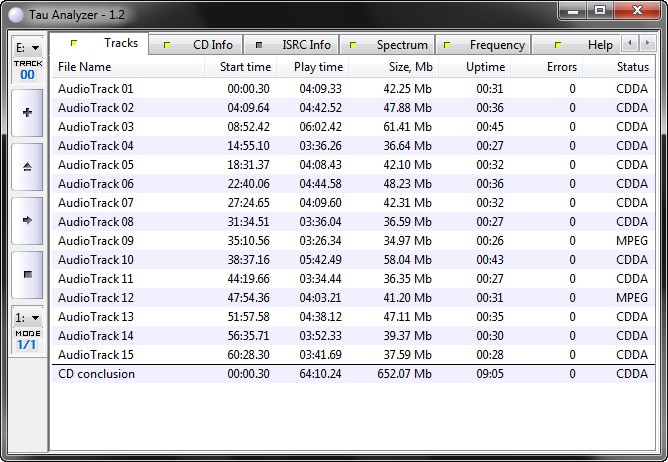Maximize the Tau Analyzer window

point(600,11)
